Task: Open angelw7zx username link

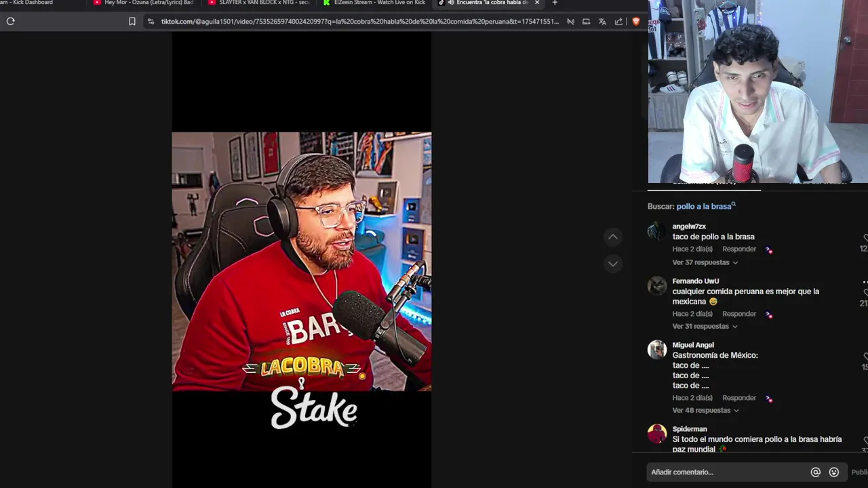Action: pyautogui.click(x=689, y=226)
